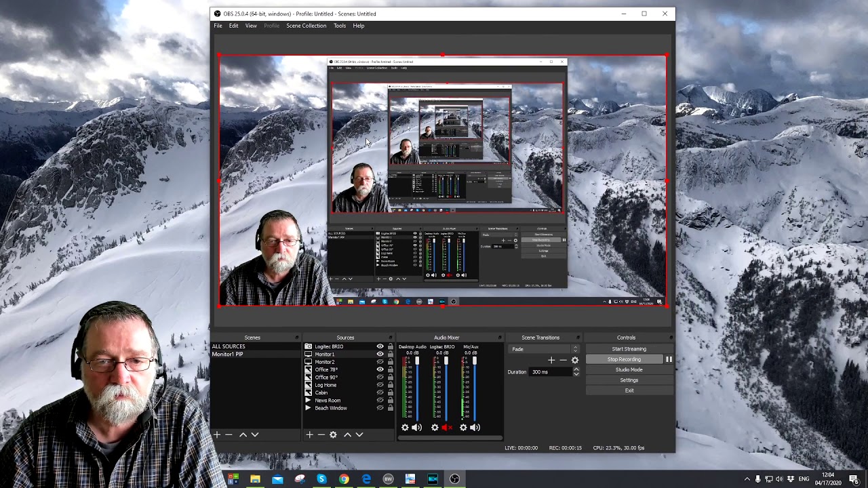This screenshot has width=868, height=488.
Task: Open the View menu
Action: point(251,26)
